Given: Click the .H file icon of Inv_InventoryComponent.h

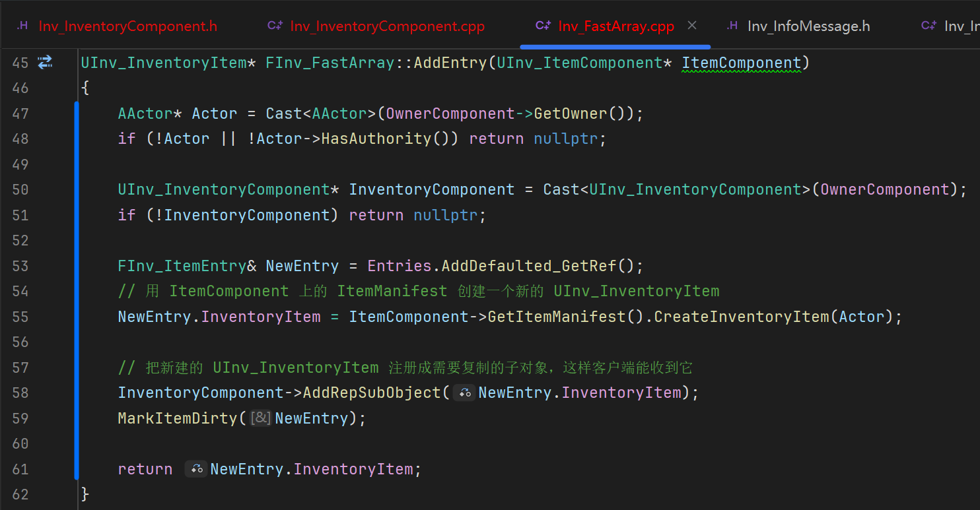Looking at the screenshot, I should click(22, 26).
